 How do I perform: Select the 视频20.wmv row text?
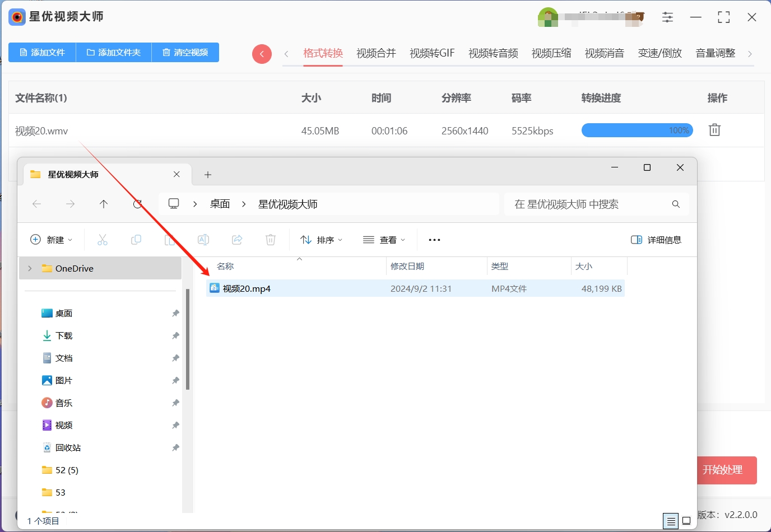click(41, 131)
